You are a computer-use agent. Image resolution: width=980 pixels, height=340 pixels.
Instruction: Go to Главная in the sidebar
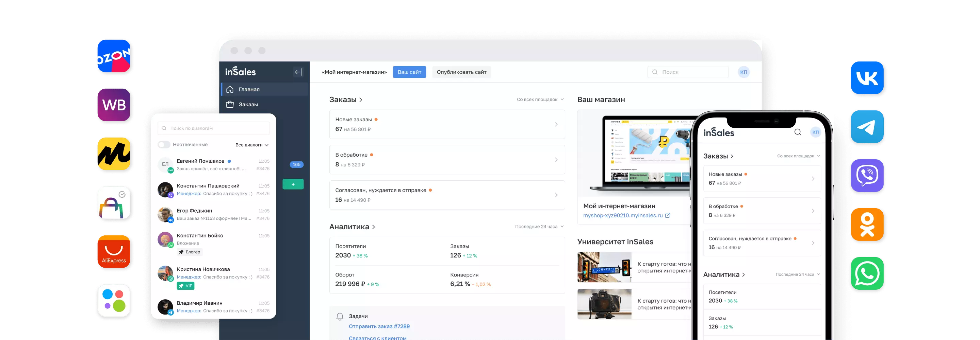pyautogui.click(x=249, y=90)
